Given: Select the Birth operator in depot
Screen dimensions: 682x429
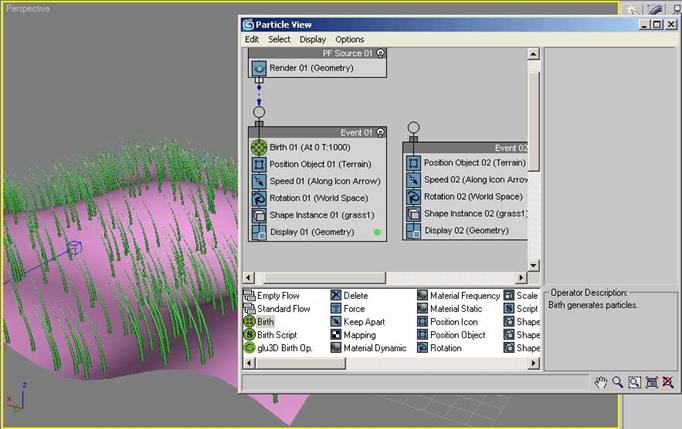Looking at the screenshot, I should (265, 322).
